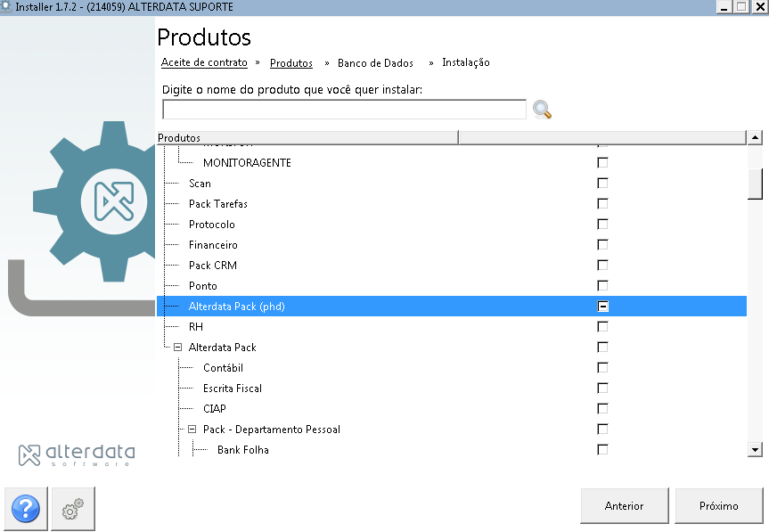This screenshot has height=532, width=769.
Task: Focus the product name search field
Action: click(x=344, y=110)
